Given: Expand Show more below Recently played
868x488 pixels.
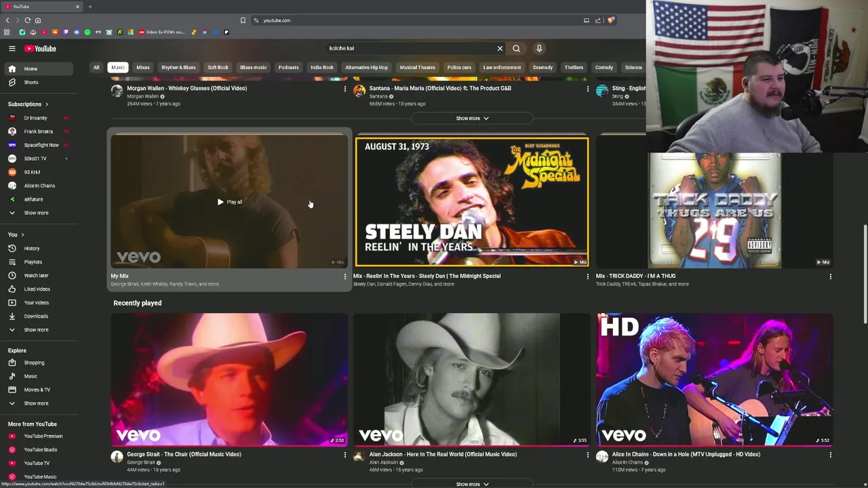Looking at the screenshot, I should [472, 484].
